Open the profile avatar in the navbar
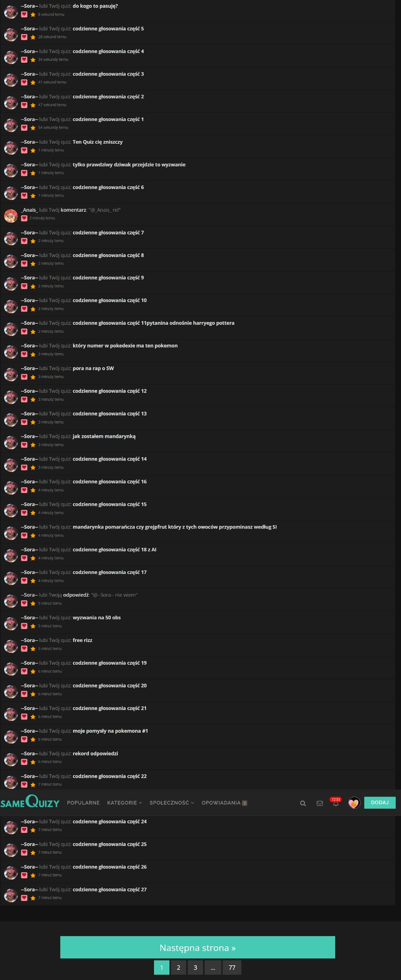This screenshot has height=980, width=401. pyautogui.click(x=354, y=803)
